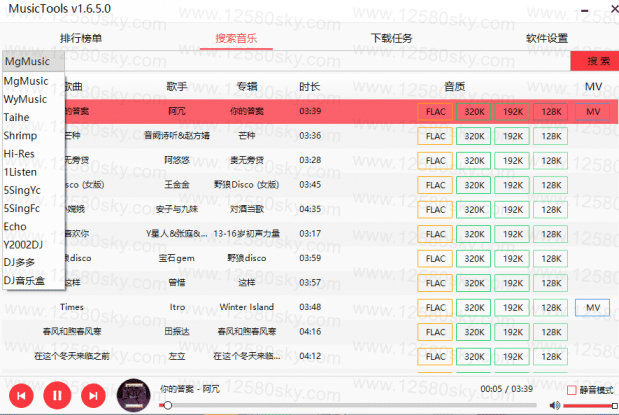Download 320K for 安子与九妹 row
The height and width of the screenshot is (415, 619).
click(473, 210)
